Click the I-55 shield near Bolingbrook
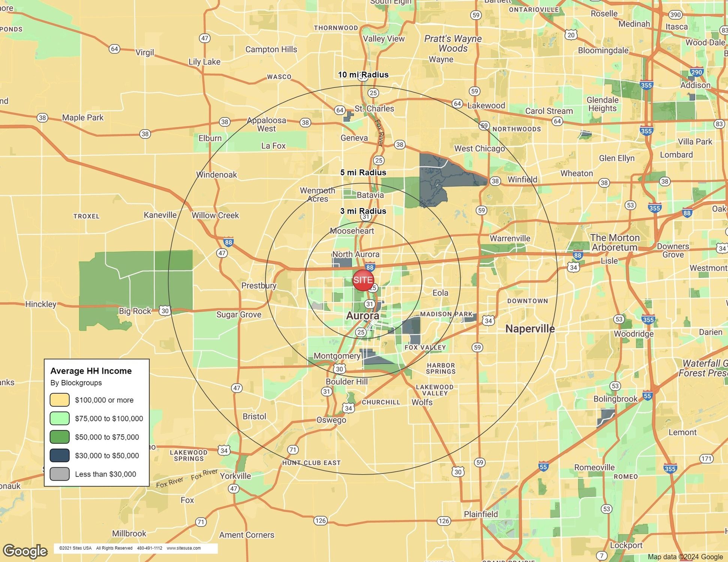Screen dimensions: 728x562 coord(647,396)
